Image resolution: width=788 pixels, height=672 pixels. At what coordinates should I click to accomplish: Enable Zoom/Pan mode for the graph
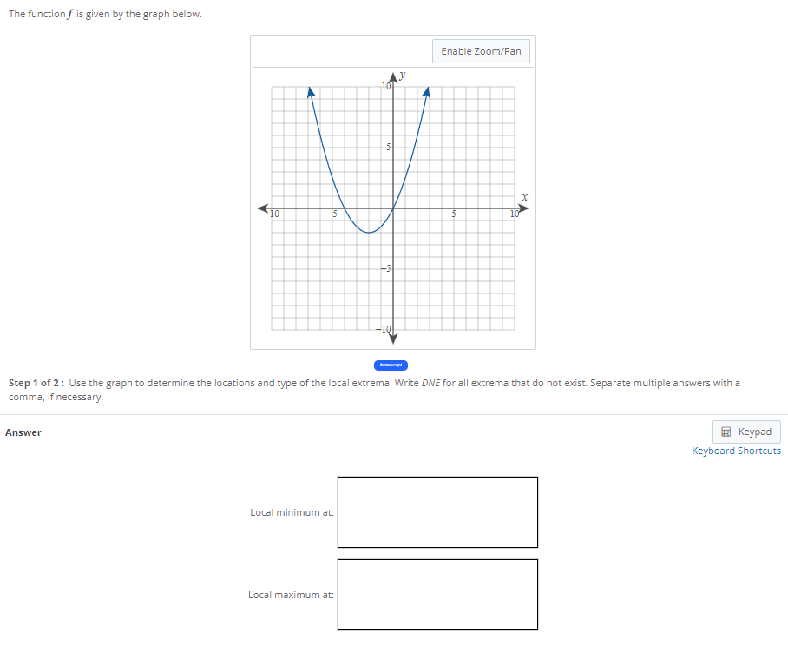pos(481,51)
